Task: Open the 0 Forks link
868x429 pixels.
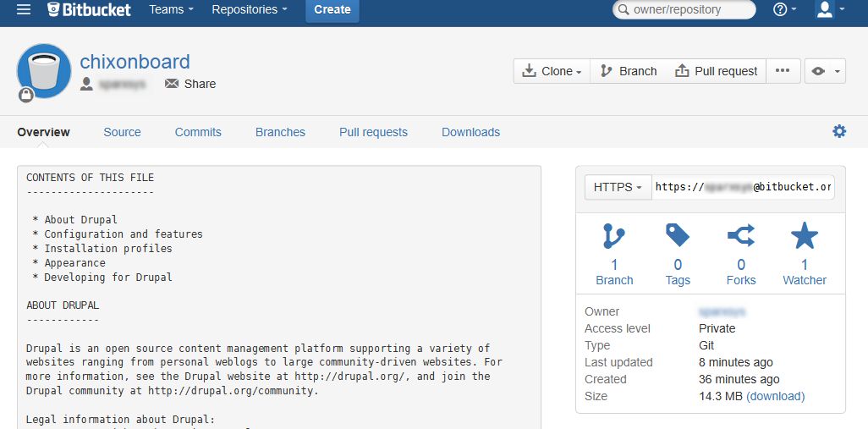Action: pos(741,272)
